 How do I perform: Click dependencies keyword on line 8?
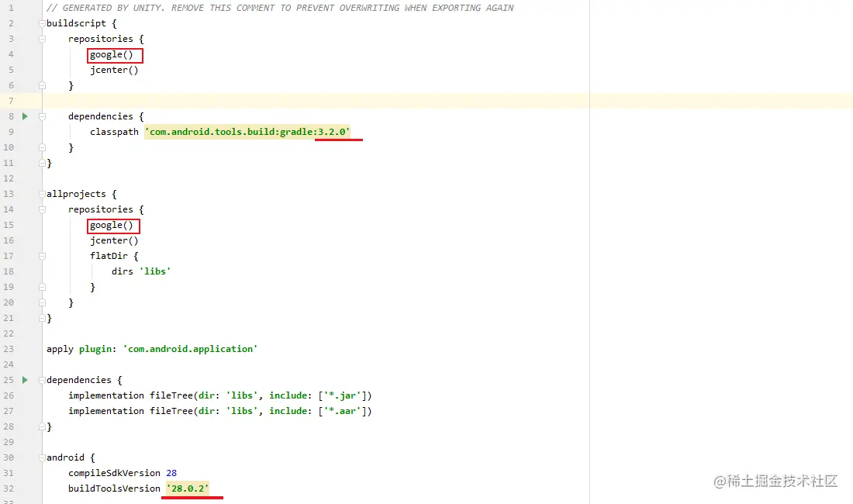(101, 116)
